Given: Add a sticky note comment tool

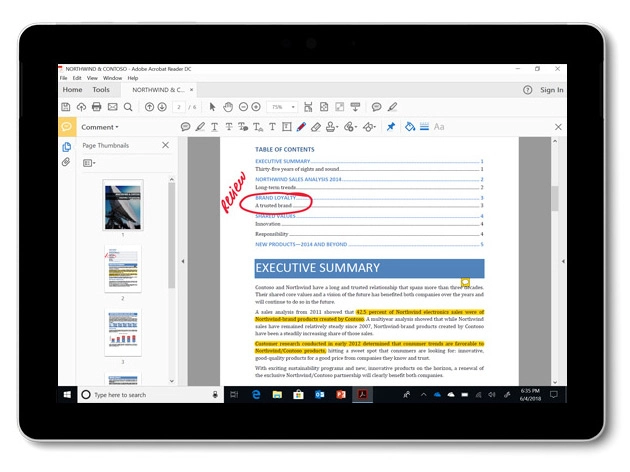Looking at the screenshot, I should pyautogui.click(x=185, y=127).
